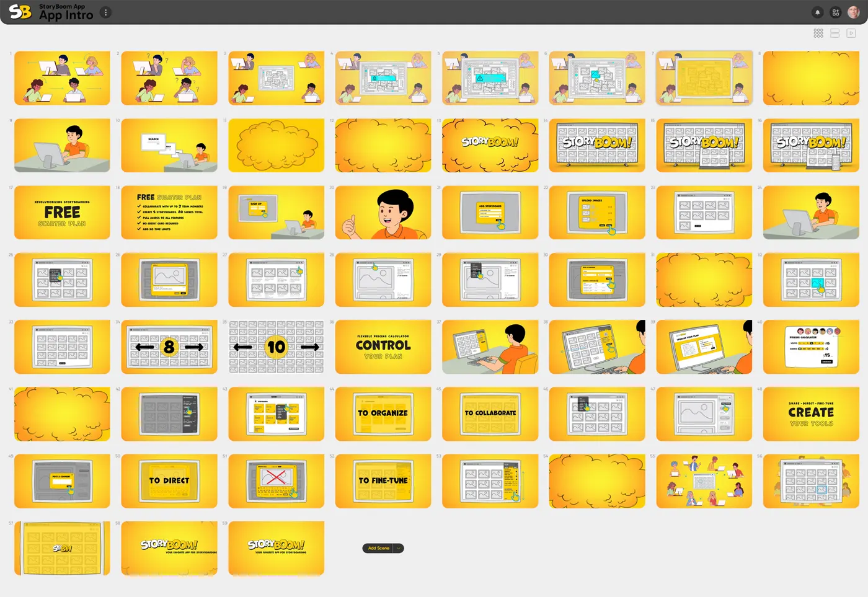This screenshot has height=597, width=868.
Task: Select scene 34 with number 8 and arrows
Action: 169,347
